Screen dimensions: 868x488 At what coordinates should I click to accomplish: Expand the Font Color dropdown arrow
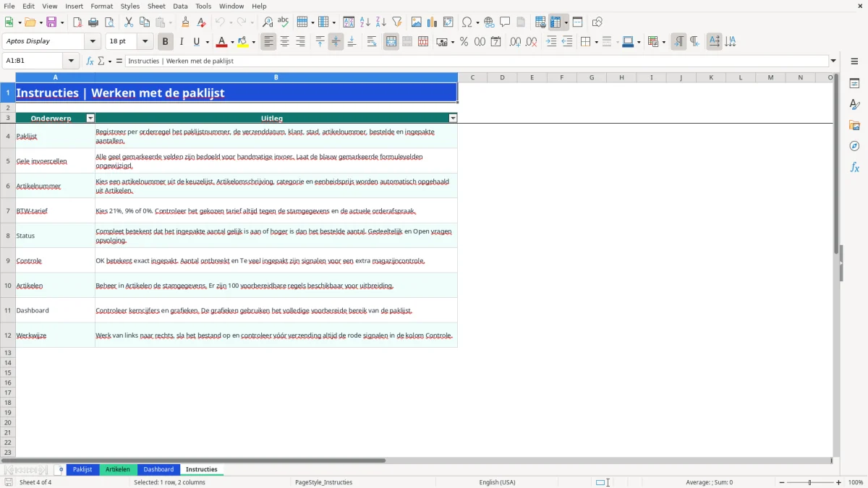[231, 42]
